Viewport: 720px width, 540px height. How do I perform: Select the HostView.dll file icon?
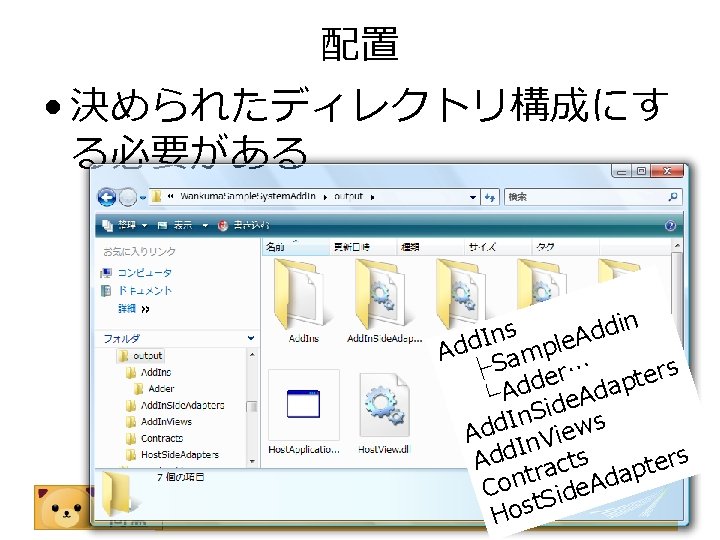pos(384,405)
